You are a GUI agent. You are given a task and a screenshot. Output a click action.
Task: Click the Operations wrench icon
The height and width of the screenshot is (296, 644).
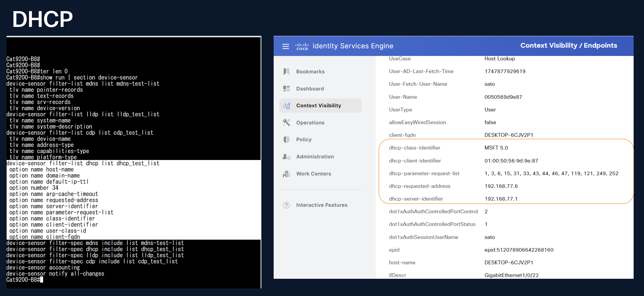point(287,123)
